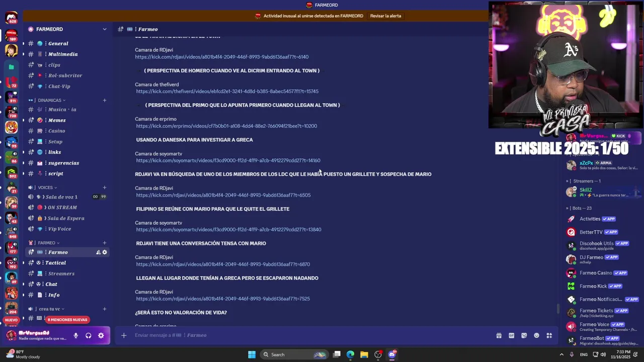
Task: Open the Windows Start menu
Action: point(252,354)
